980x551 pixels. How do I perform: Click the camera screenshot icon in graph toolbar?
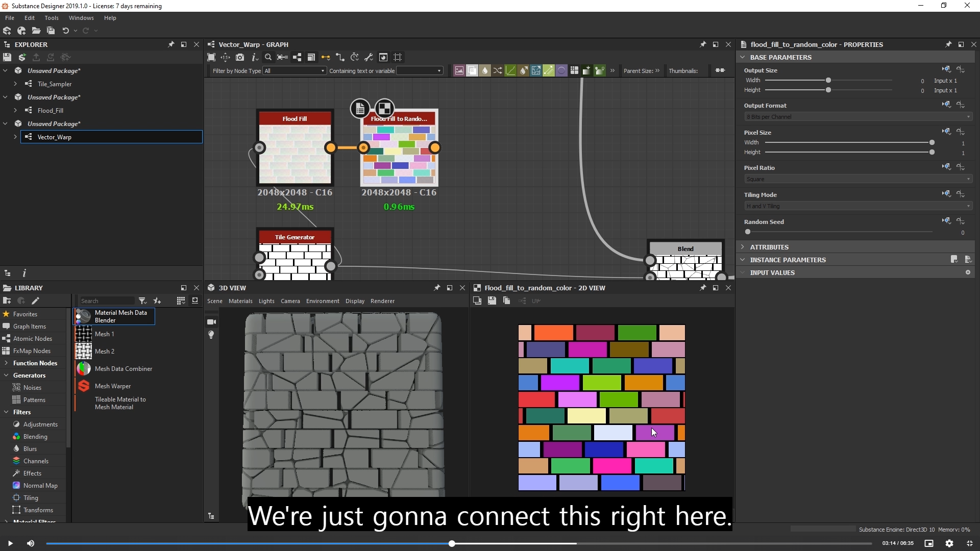[x=240, y=57]
